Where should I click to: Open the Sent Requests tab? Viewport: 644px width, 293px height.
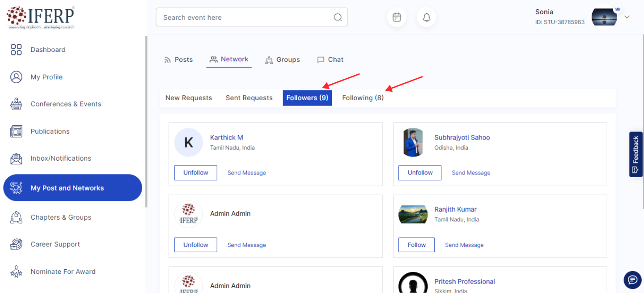(x=249, y=98)
